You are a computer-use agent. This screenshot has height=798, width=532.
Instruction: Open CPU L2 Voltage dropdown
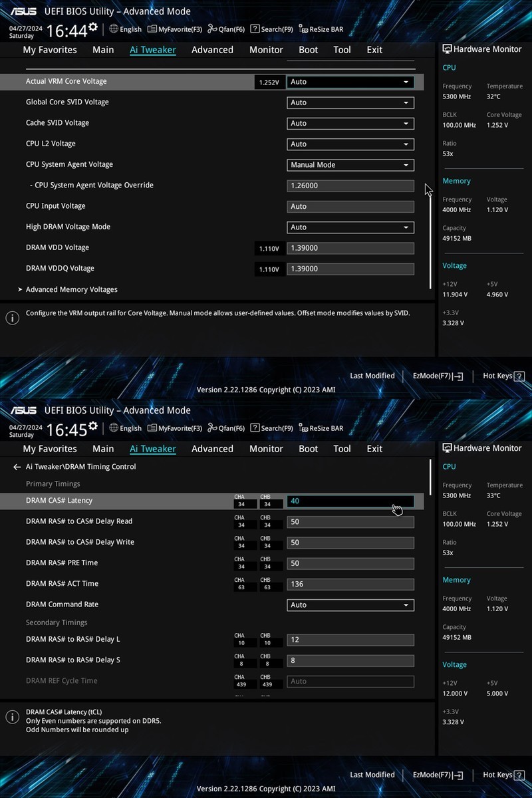coord(350,144)
